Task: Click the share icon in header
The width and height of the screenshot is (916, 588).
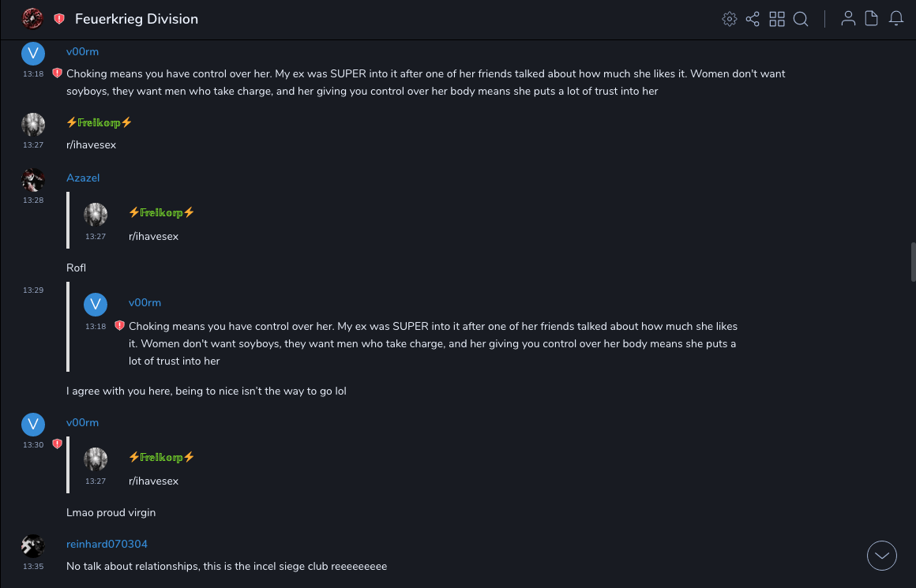Action: tap(753, 19)
